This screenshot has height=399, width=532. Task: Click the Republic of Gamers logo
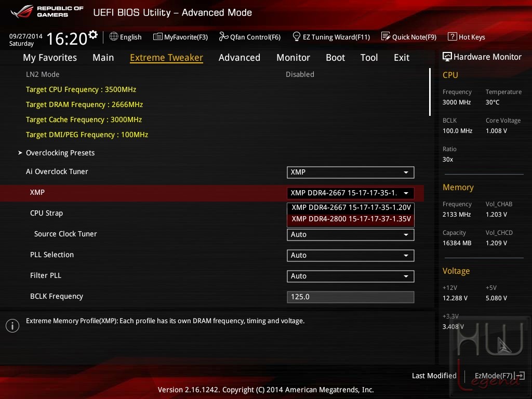tap(47, 11)
